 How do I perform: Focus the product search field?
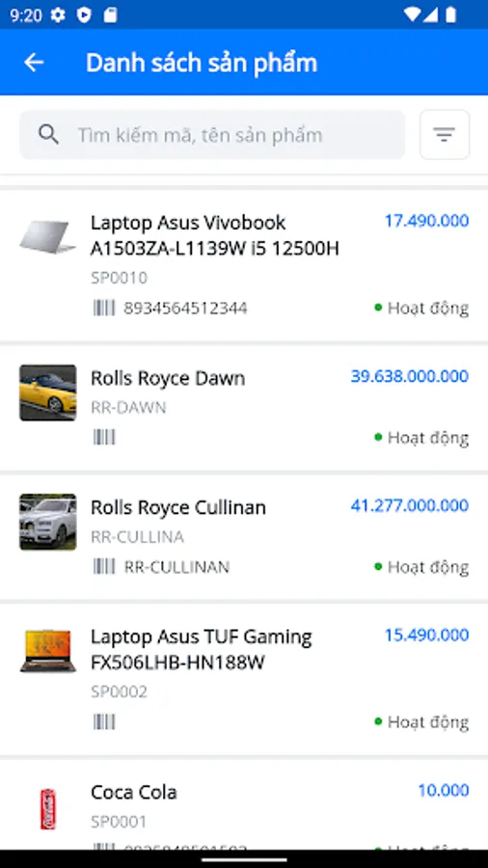[x=212, y=134]
